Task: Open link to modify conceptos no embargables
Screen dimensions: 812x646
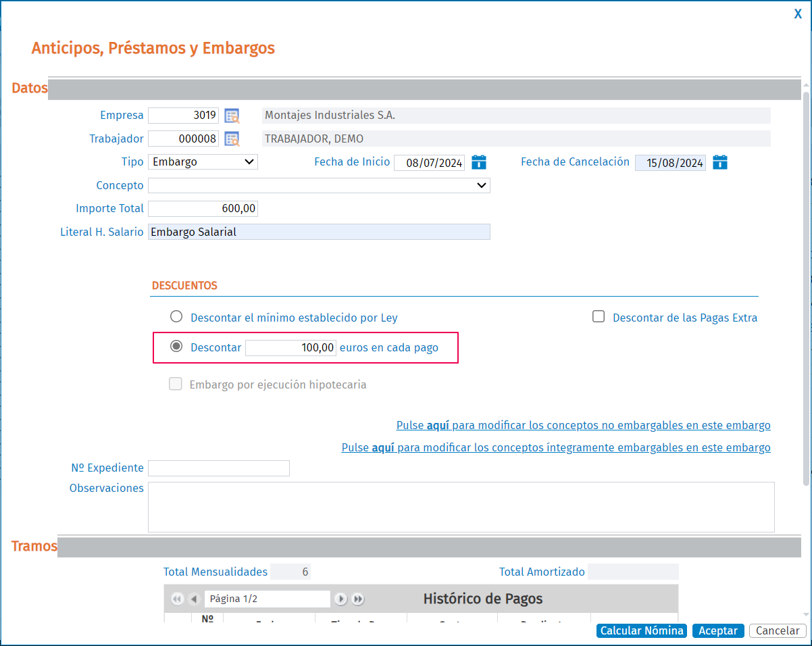Action: tap(583, 426)
